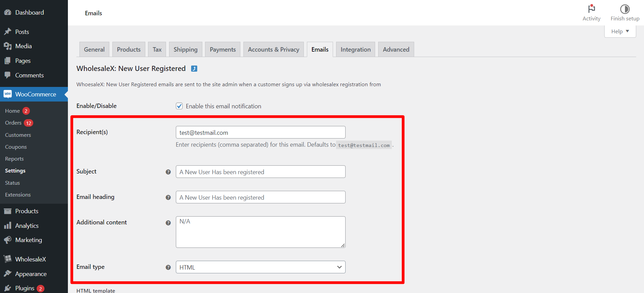Click the Plugins plug icon
644x293 pixels.
pos(7,288)
